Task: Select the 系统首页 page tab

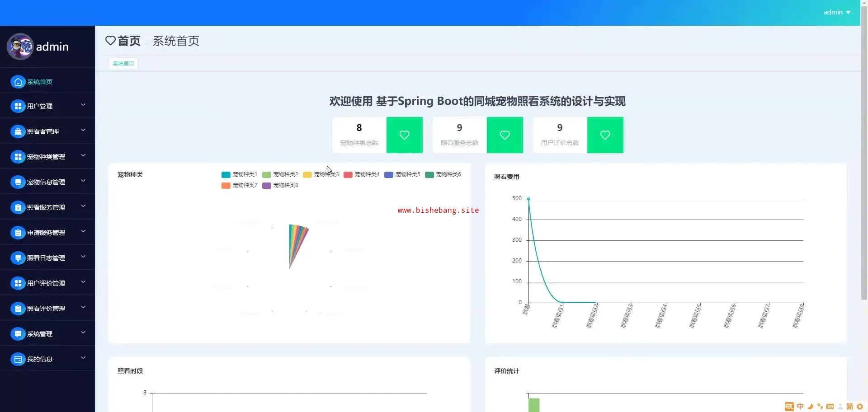Action: tap(123, 64)
